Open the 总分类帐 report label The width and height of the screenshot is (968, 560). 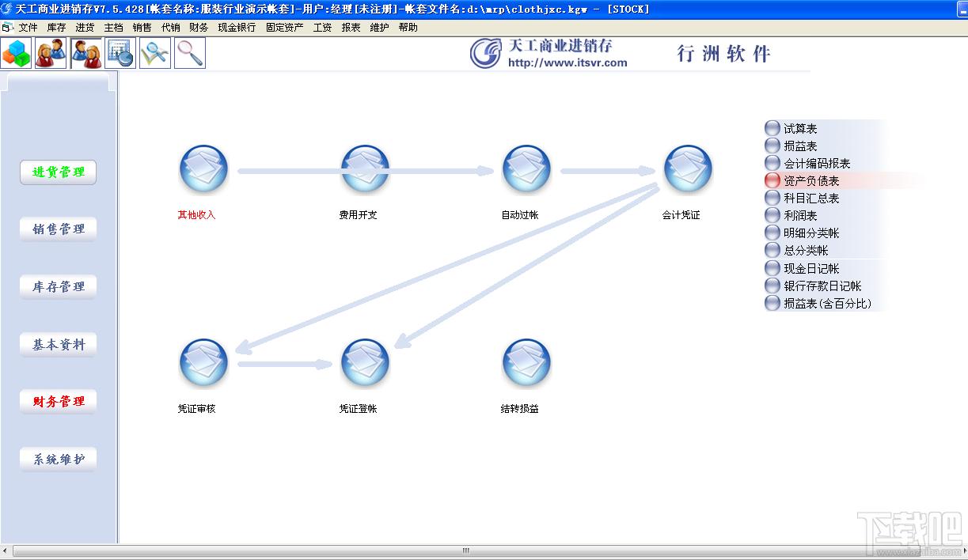pyautogui.click(x=806, y=250)
